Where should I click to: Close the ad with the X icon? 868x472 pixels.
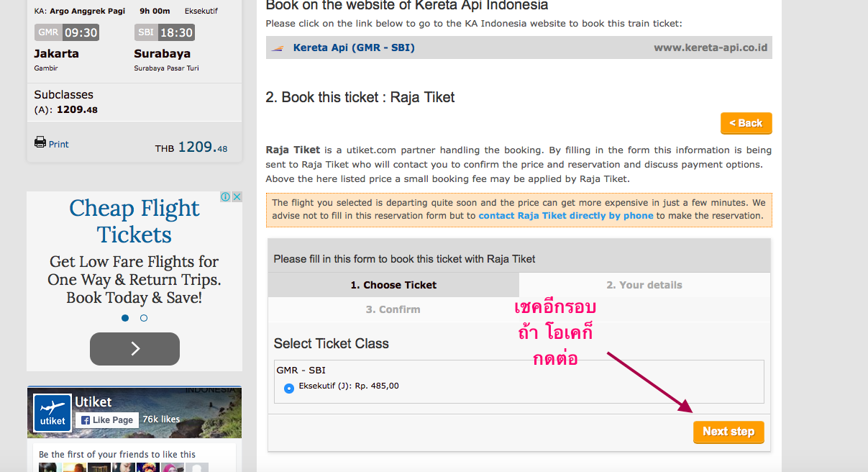tap(237, 197)
